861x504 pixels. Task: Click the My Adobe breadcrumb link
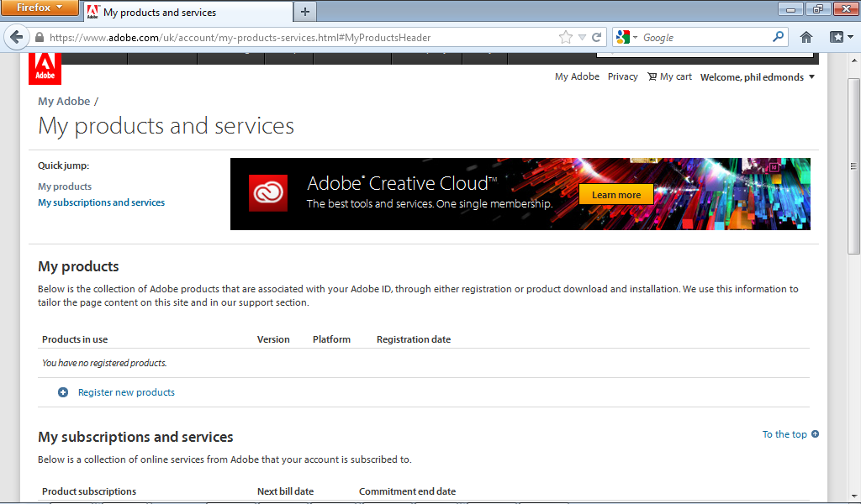click(x=64, y=102)
